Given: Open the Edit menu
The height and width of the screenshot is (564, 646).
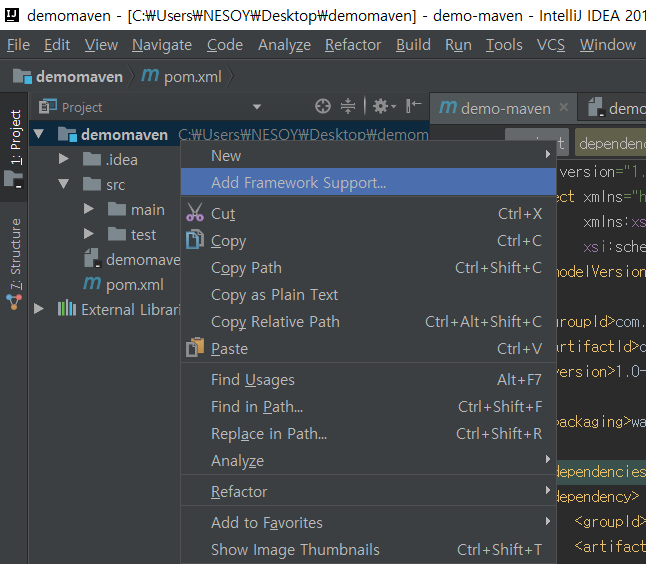Looking at the screenshot, I should (57, 44).
